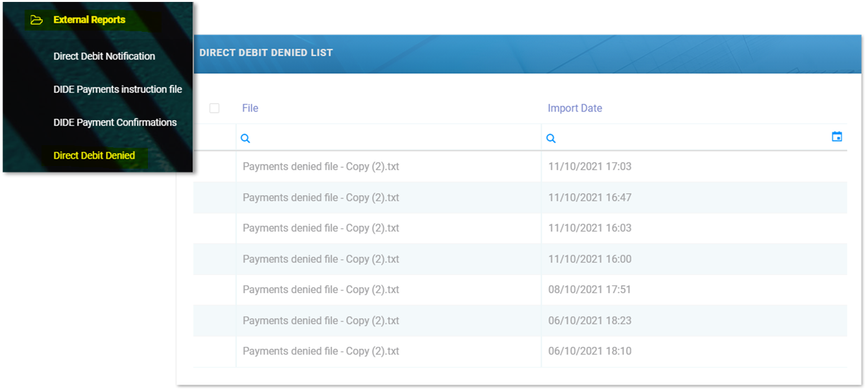Select the file imported 11/10/2021 17:03
This screenshot has width=868, height=391.
pos(320,167)
